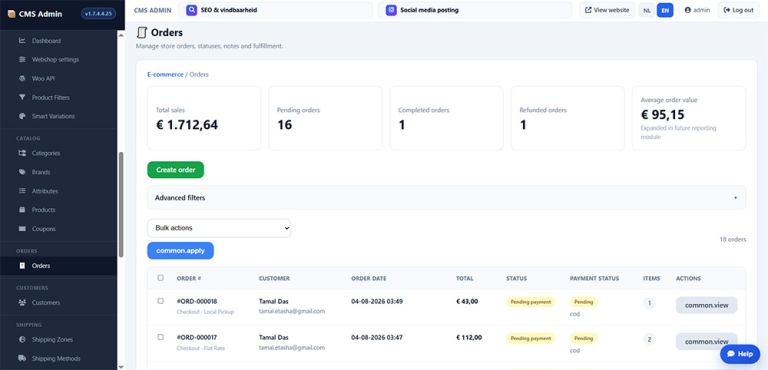
Task: Click the CMS Admin logo icon
Action: 12,14
